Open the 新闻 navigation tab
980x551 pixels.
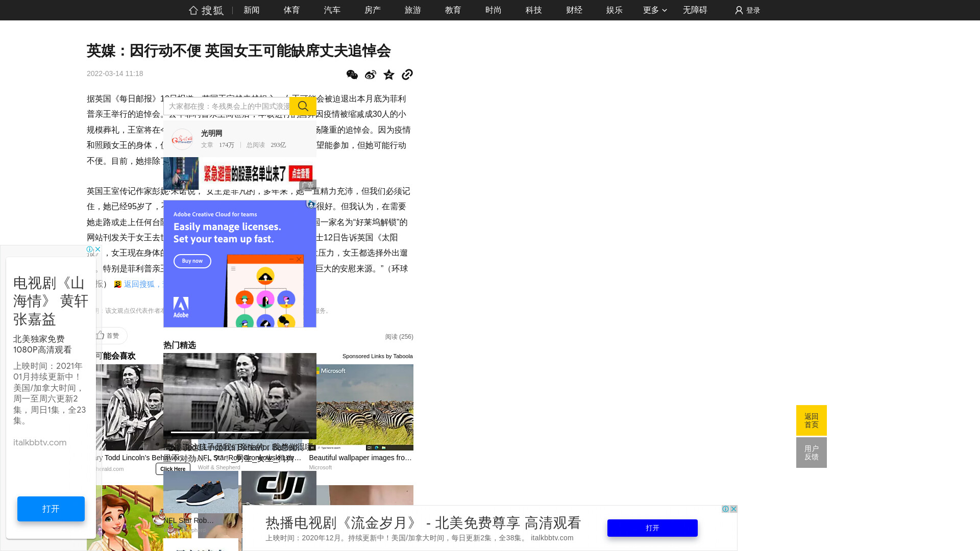(x=252, y=10)
